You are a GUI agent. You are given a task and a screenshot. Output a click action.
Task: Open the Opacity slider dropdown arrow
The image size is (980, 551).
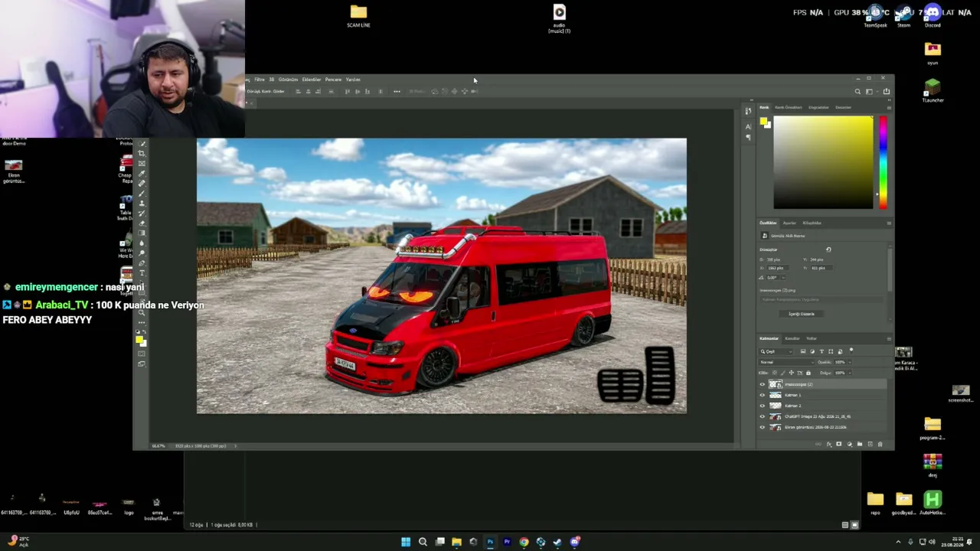pyautogui.click(x=851, y=362)
